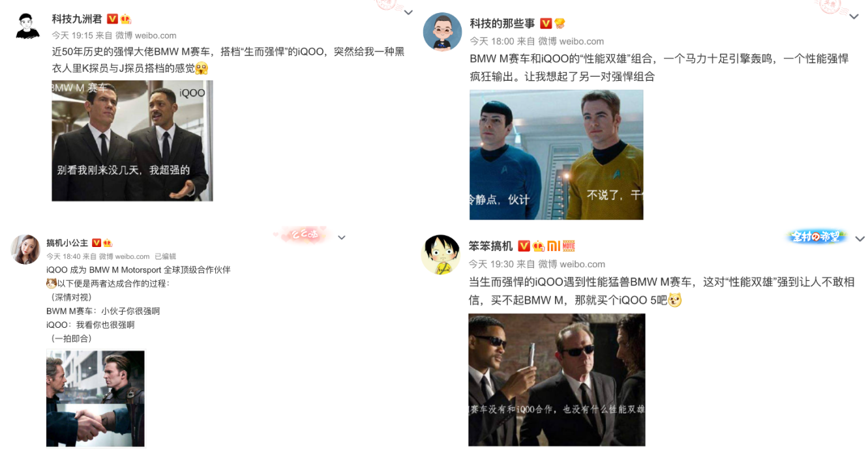View the Star Trek duo image
Screen dimensions: 868x451
556,155
